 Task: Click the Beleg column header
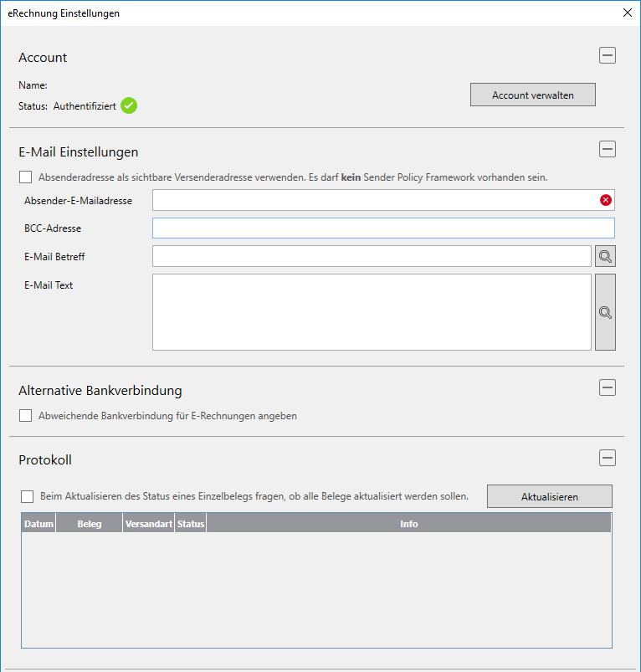(89, 524)
